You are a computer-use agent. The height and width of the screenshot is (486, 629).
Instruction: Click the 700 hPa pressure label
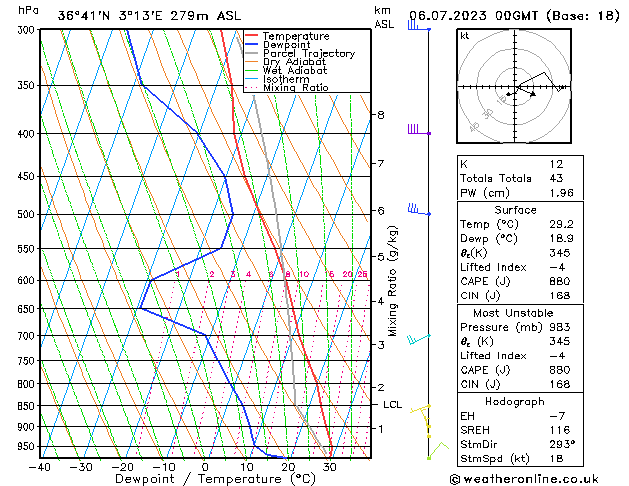click(x=28, y=336)
